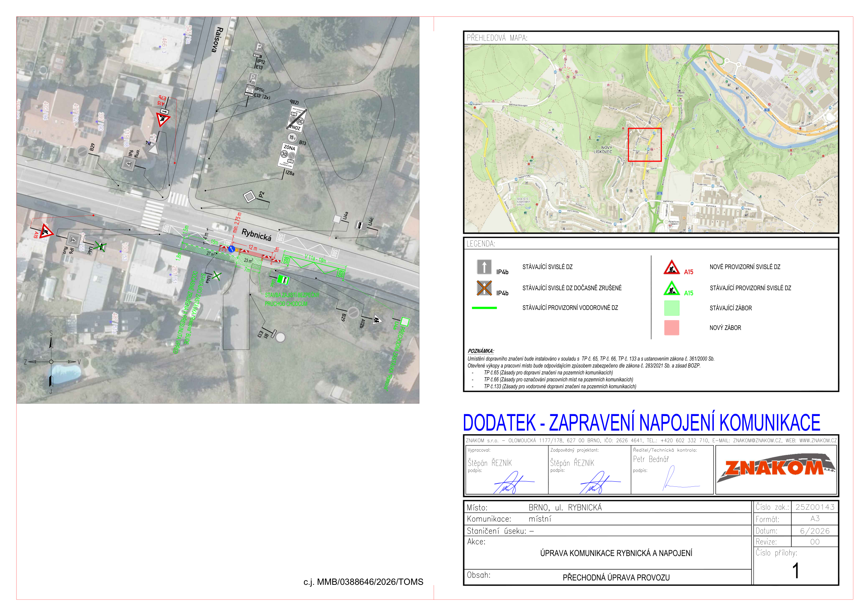Click the ZNAKOM company logo

(x=776, y=469)
